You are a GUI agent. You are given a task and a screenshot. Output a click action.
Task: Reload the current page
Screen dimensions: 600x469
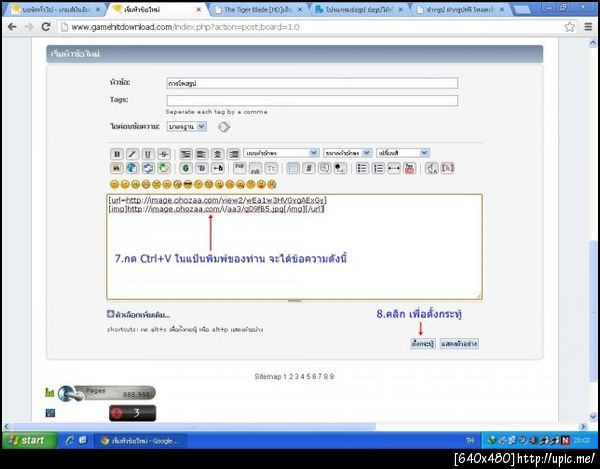click(46, 26)
